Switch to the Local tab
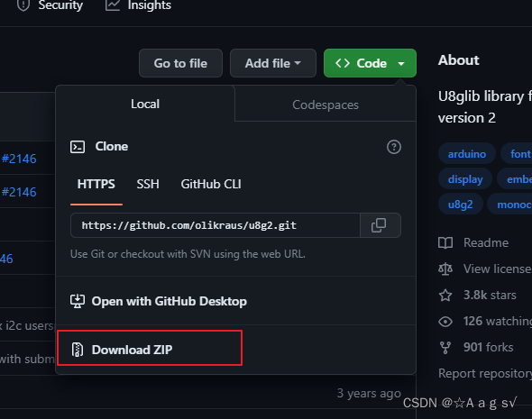The width and height of the screenshot is (532, 419). tap(145, 104)
